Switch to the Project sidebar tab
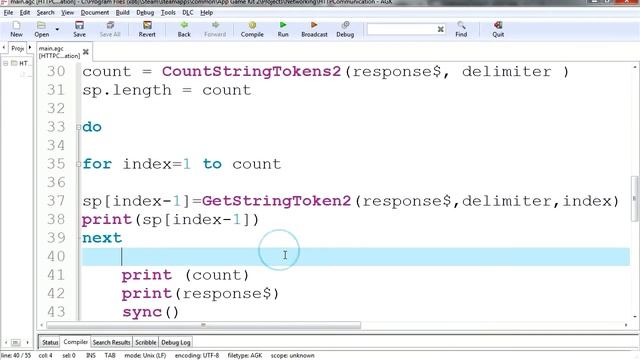 18,48
